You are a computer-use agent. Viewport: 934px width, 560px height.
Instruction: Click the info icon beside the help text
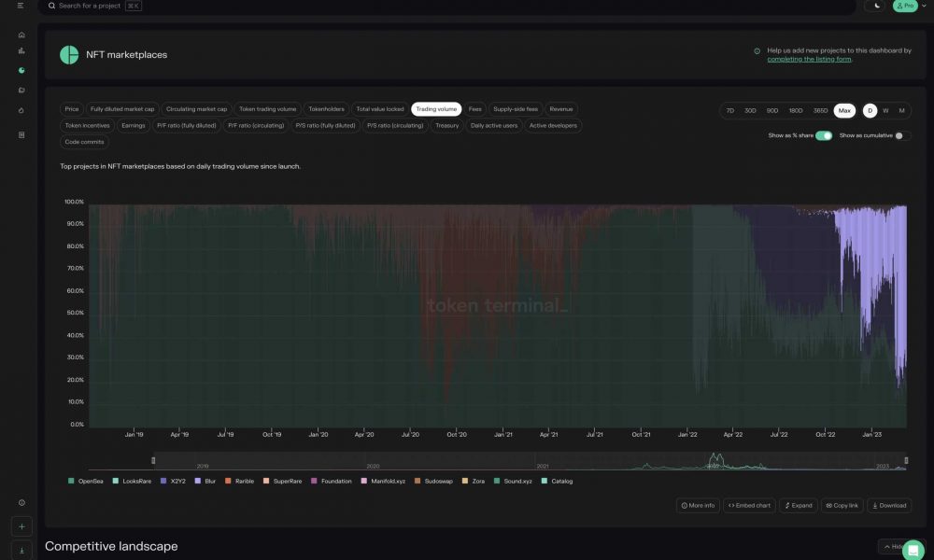[757, 51]
